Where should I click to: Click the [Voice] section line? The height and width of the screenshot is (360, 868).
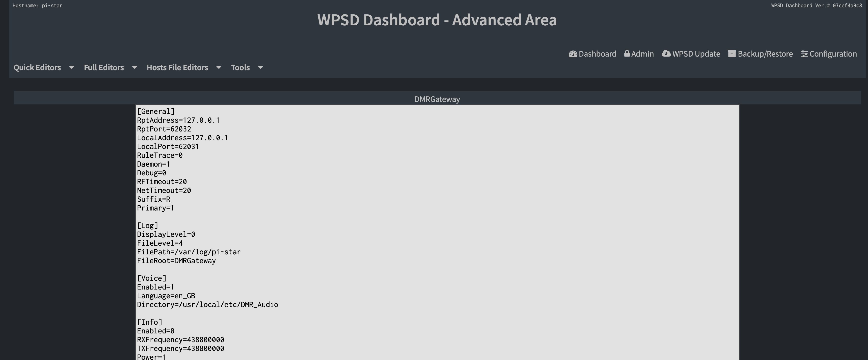151,278
